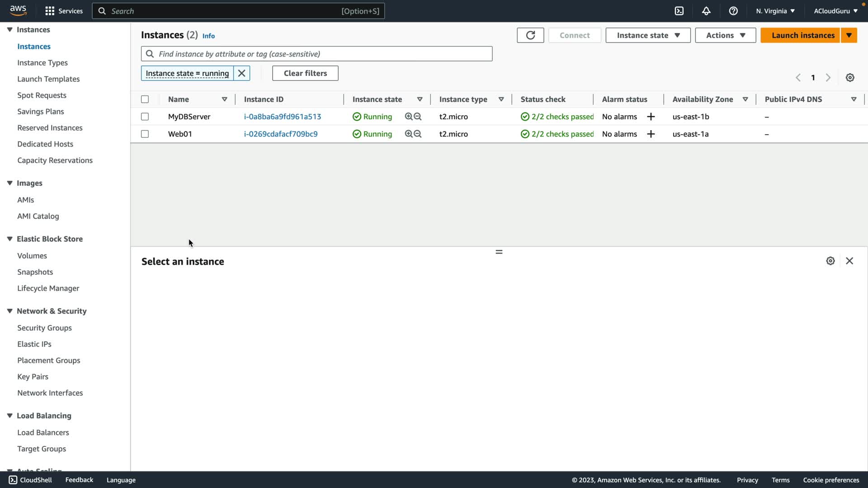Open the CloudShell icon in top bar

(679, 11)
